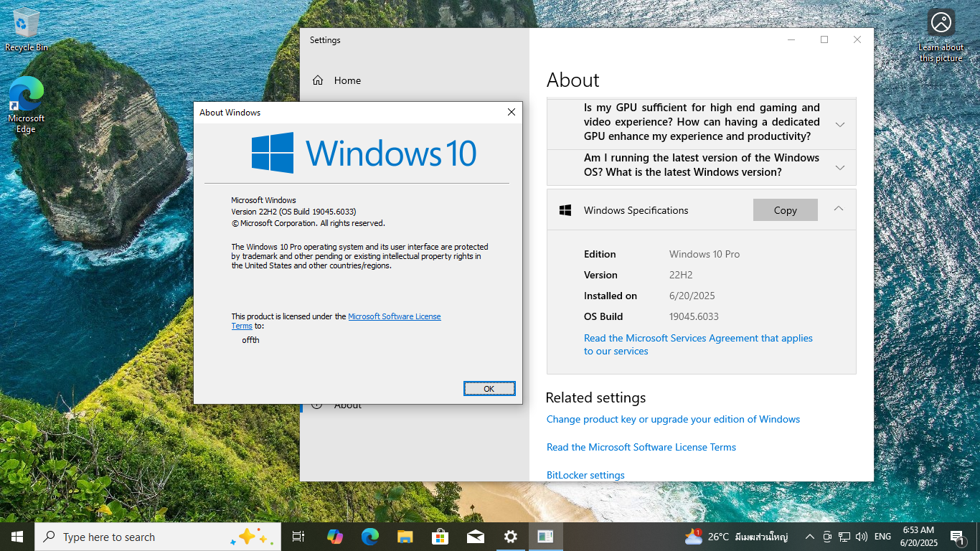This screenshot has width=980, height=551.
Task: Open 'Change product key or upgrade your edition' link
Action: pos(673,419)
